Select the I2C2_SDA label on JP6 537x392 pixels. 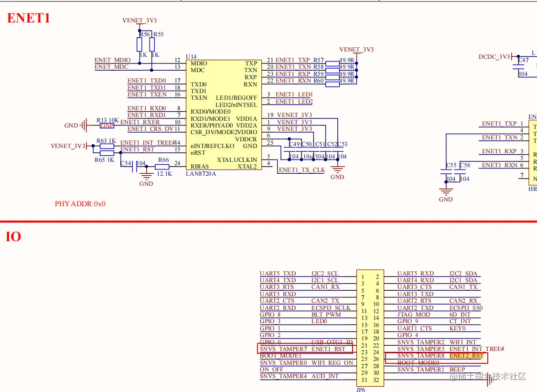click(463, 273)
